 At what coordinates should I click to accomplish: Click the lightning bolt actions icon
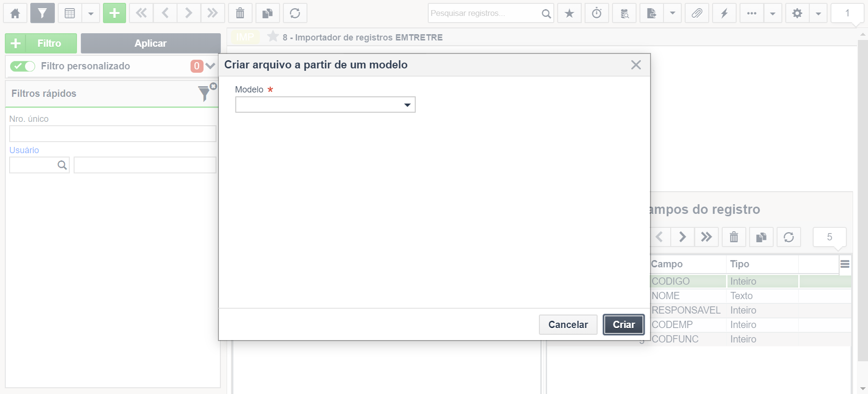[x=724, y=13]
